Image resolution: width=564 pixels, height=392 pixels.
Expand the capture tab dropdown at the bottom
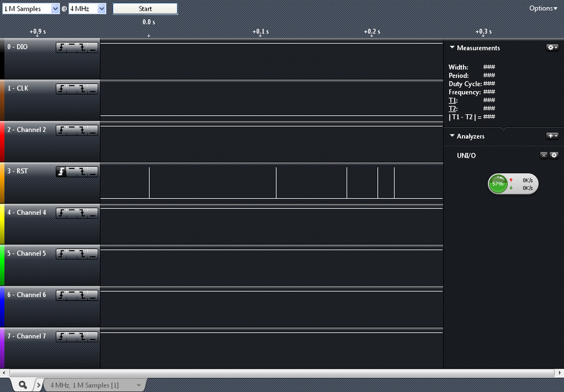(x=138, y=384)
